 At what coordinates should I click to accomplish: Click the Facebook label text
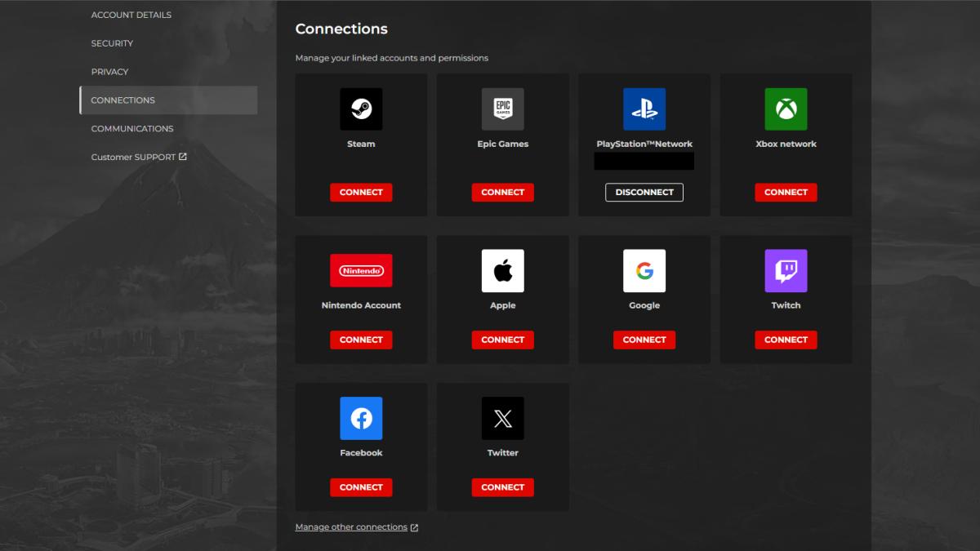[x=361, y=453]
